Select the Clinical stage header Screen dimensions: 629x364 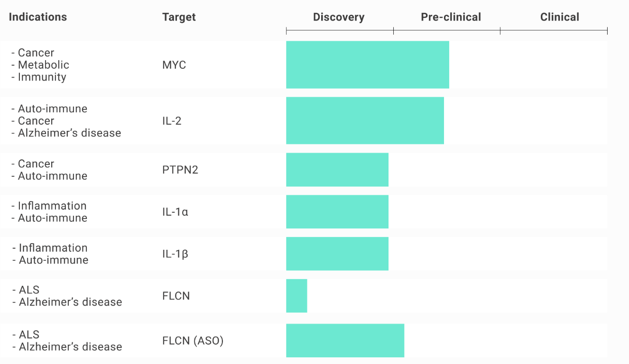click(x=559, y=17)
